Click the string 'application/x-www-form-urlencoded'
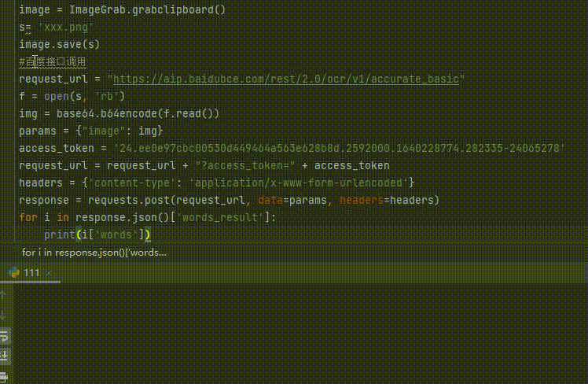588x384 pixels. pyautogui.click(x=299, y=183)
